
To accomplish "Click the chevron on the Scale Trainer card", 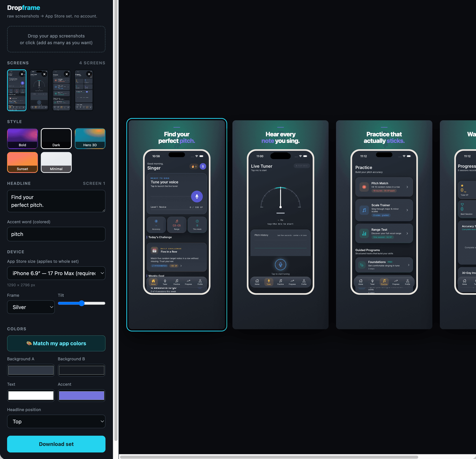I will 407,210.
